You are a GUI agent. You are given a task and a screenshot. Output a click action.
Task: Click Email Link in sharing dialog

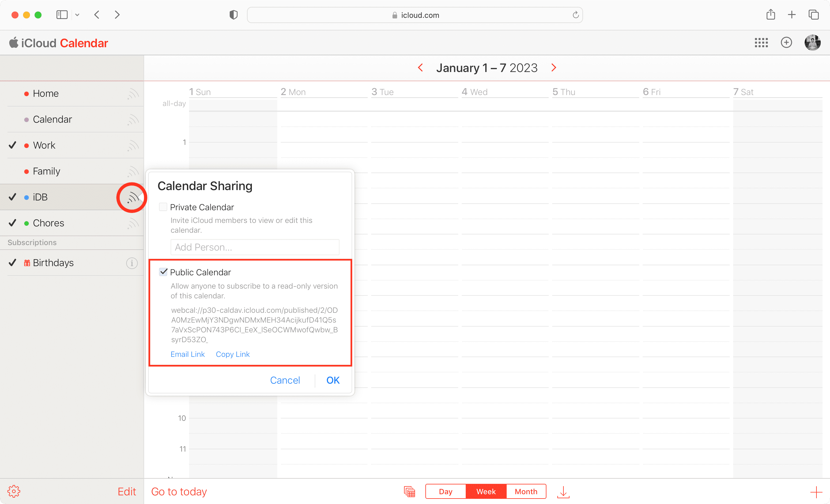(188, 354)
